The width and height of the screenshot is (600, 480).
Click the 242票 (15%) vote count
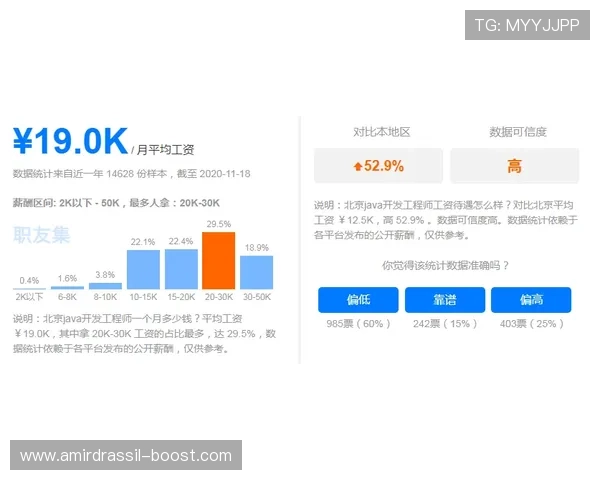[x=445, y=324]
